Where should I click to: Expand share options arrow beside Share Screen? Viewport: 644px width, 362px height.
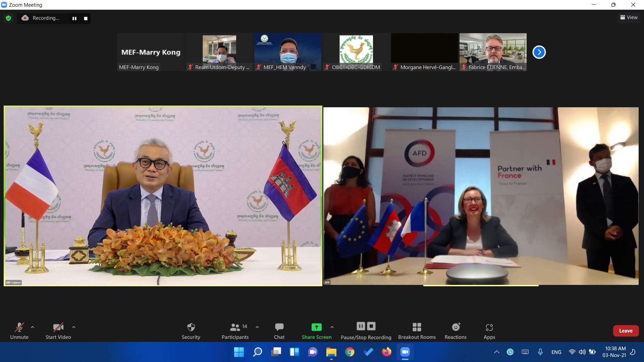(x=332, y=327)
